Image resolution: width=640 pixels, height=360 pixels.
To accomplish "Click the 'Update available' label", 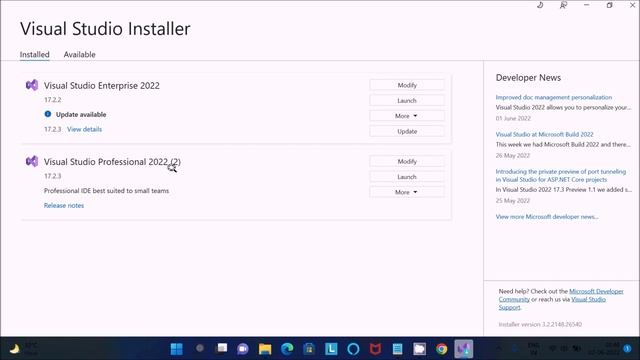I will (81, 114).
